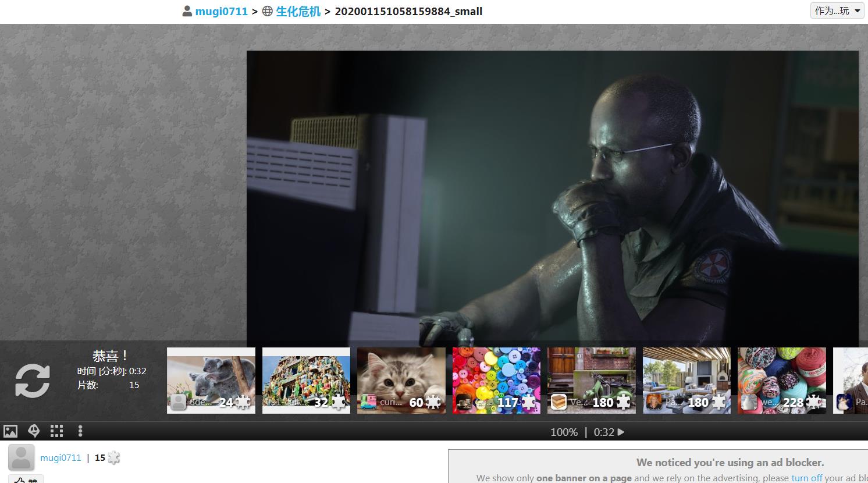868x483 pixels.
Task: Click the globe icon before 生化危机
Action: tap(268, 11)
